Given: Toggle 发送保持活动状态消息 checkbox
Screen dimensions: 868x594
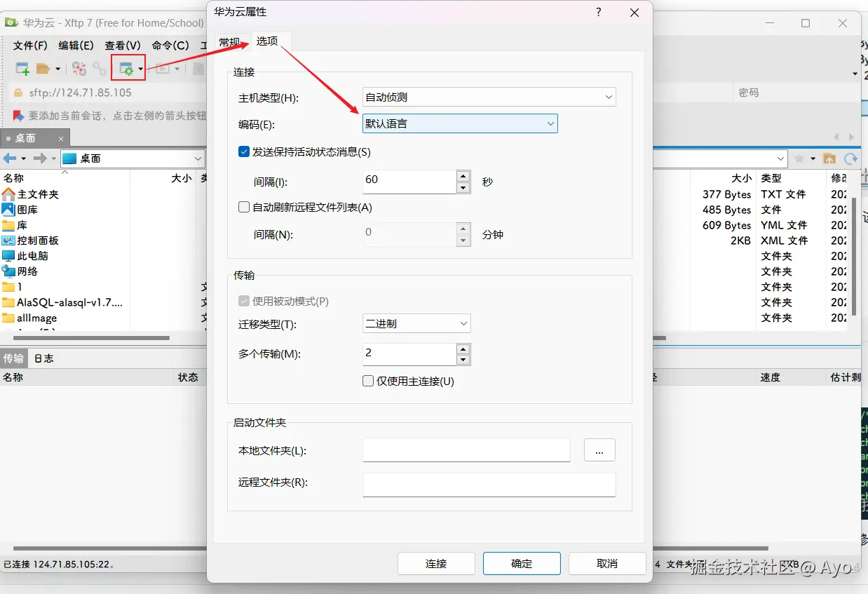Looking at the screenshot, I should 244,151.
